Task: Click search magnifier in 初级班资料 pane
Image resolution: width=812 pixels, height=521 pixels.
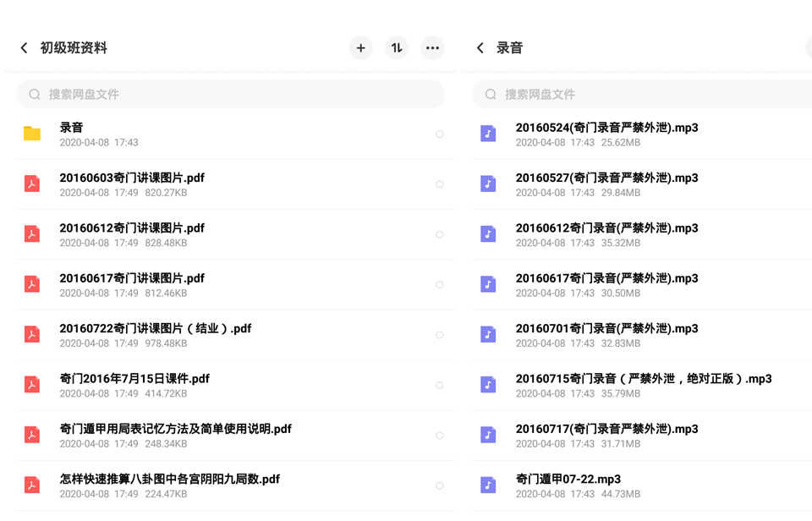Action: 35,94
